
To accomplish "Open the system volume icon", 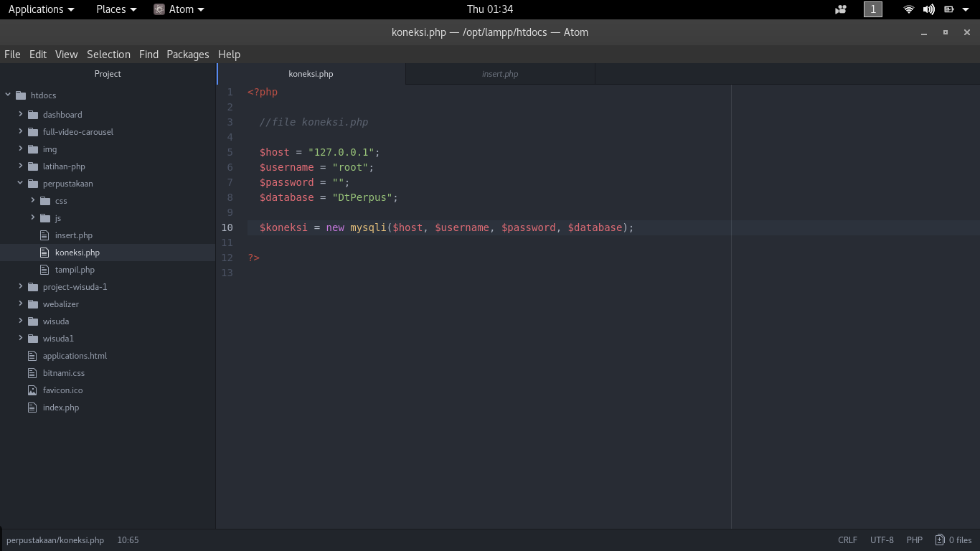I will click(x=928, y=9).
